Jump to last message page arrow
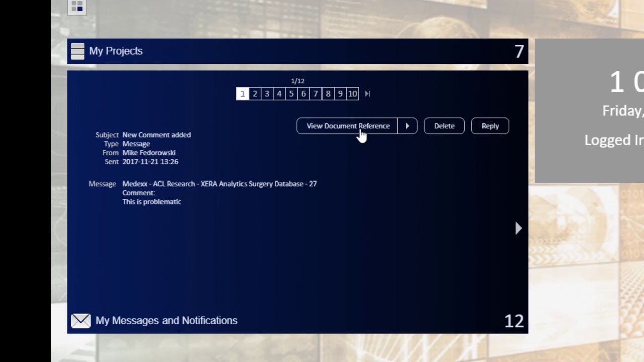 coord(367,94)
